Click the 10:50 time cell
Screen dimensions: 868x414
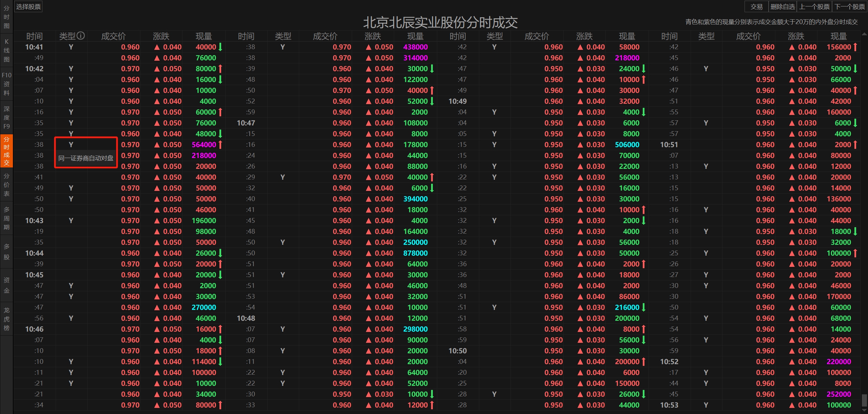click(x=458, y=351)
